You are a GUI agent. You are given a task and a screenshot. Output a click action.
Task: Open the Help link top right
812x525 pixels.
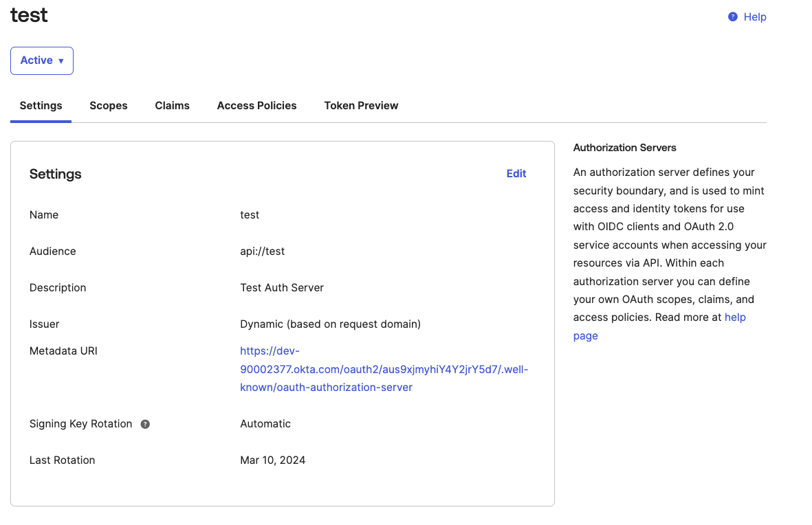click(755, 16)
